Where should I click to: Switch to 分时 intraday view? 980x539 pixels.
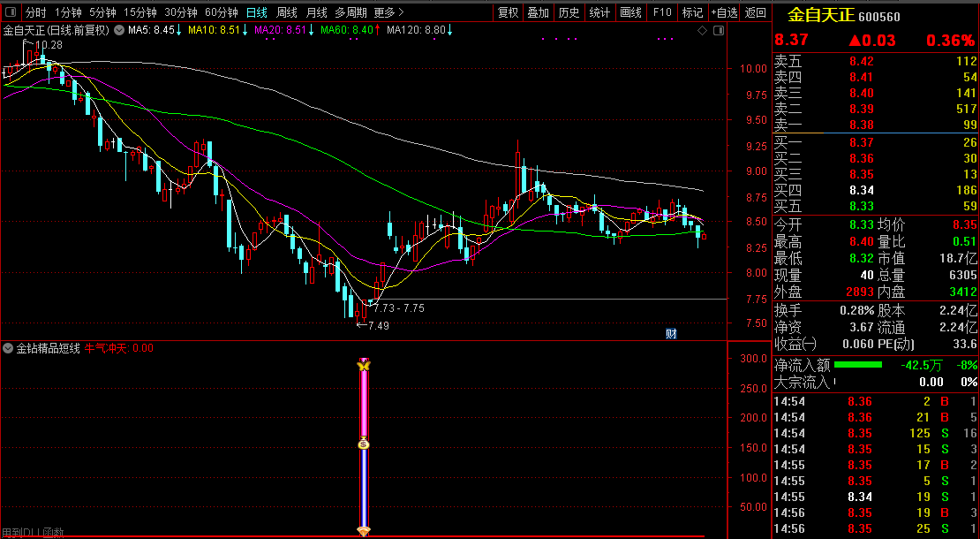tap(35, 12)
